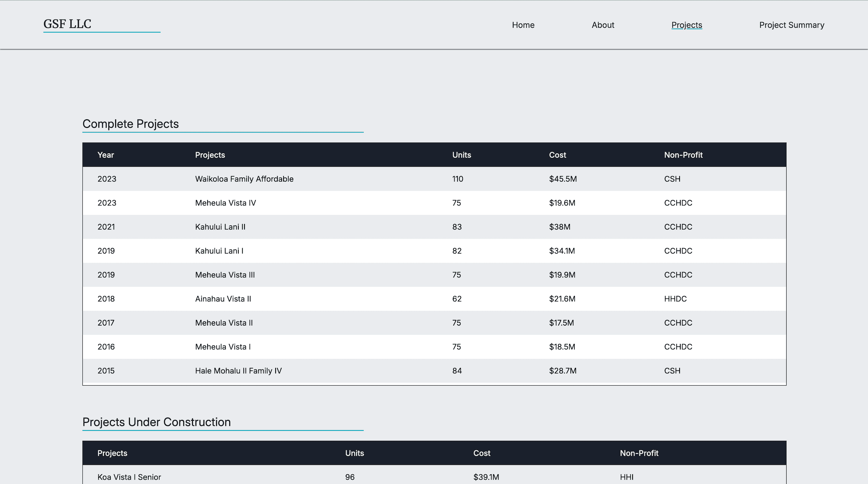Select the Meheula Vista II project name
Screen dimensions: 868x484
pos(224,323)
